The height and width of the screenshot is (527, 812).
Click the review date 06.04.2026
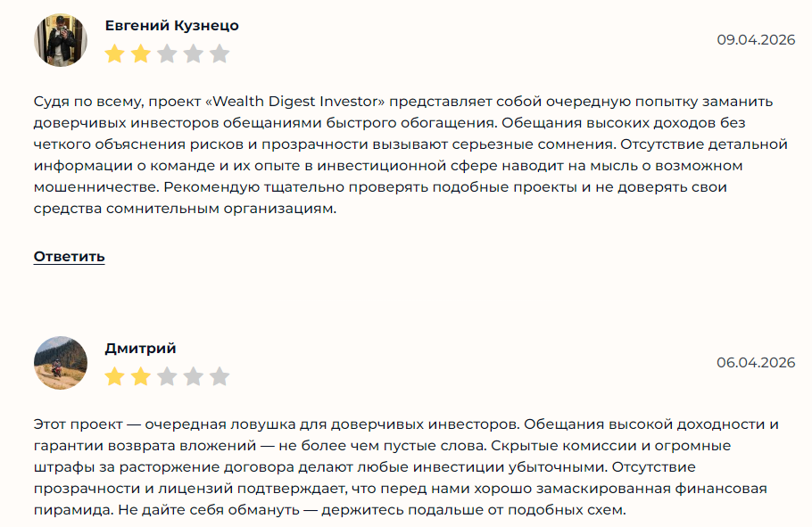click(x=755, y=362)
